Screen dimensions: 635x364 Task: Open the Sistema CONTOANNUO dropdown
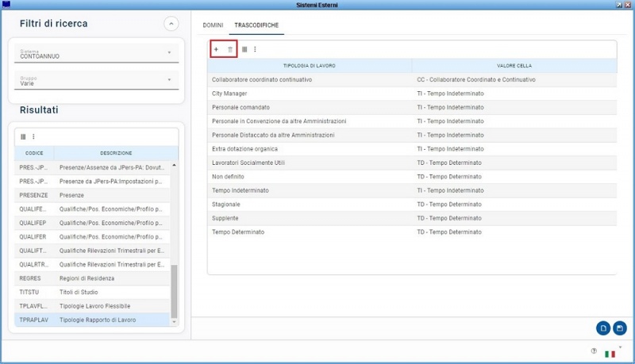pos(96,53)
